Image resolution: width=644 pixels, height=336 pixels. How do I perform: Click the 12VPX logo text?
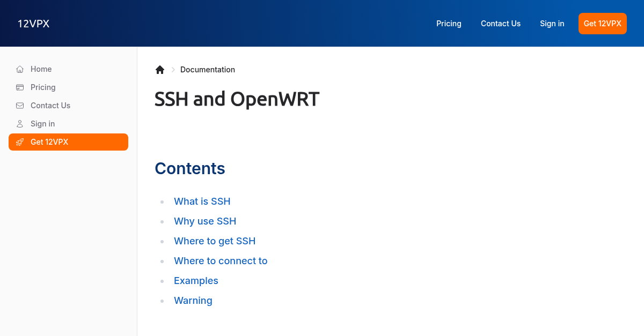[x=33, y=24]
